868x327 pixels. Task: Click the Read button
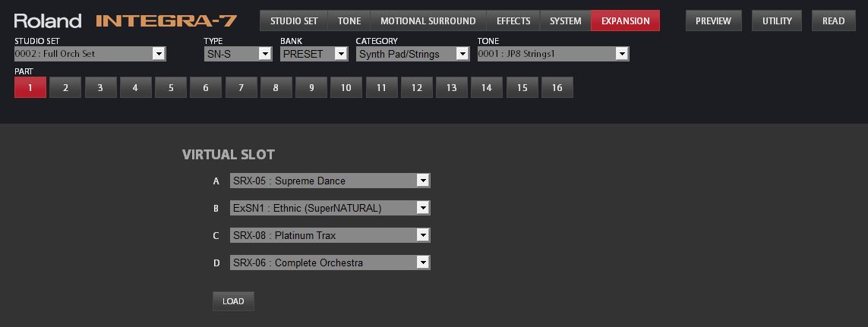[x=833, y=20]
